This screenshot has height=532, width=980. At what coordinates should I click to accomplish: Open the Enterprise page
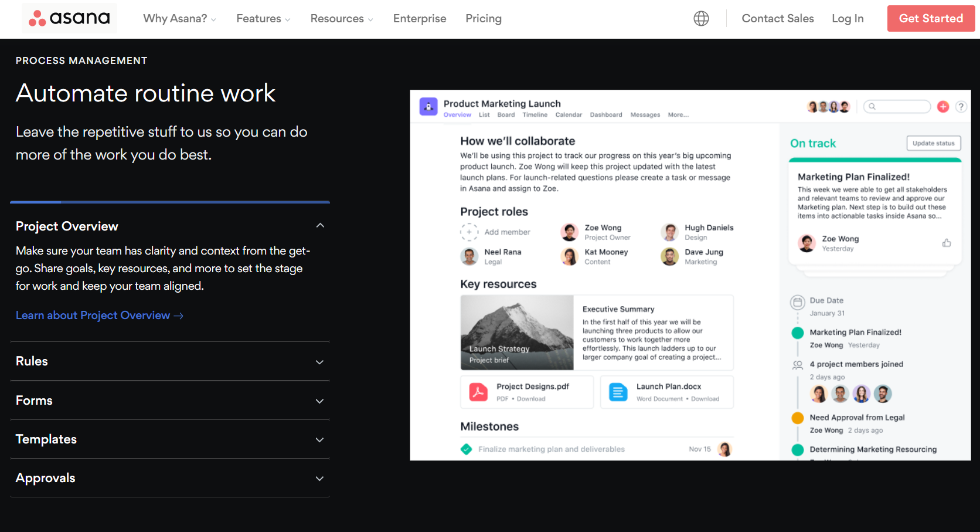click(420, 19)
